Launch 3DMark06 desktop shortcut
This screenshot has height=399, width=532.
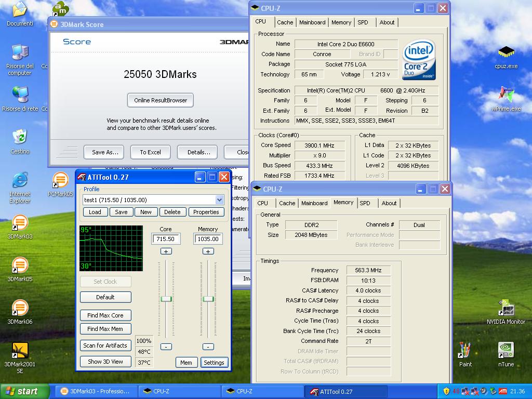(20, 312)
